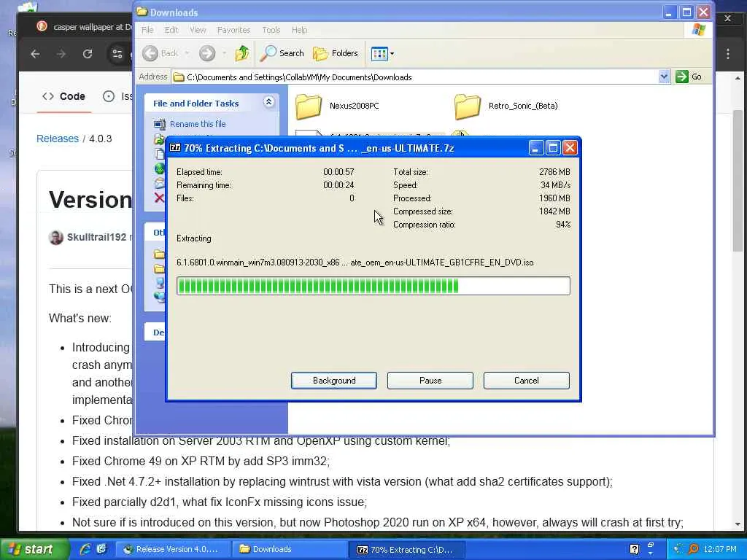This screenshot has height=560, width=747.
Task: Open Search in Explorer toolbar
Action: point(282,53)
